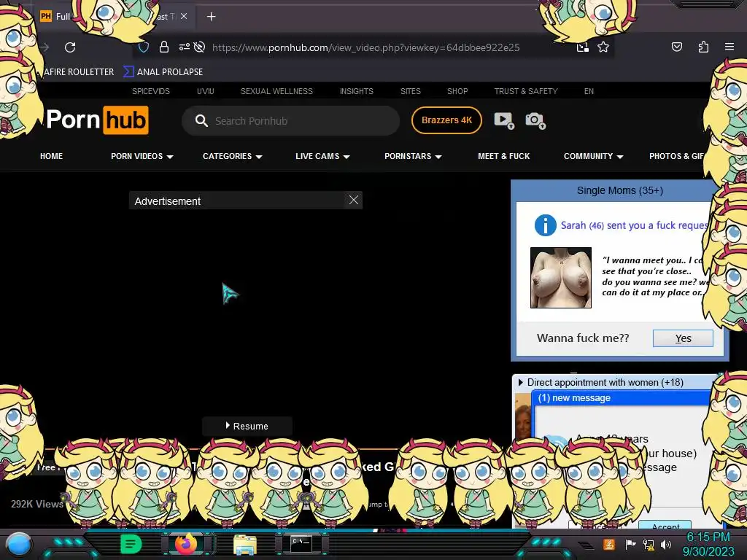Bookmark this page with the star icon
The width and height of the screenshot is (747, 560).
tap(603, 47)
